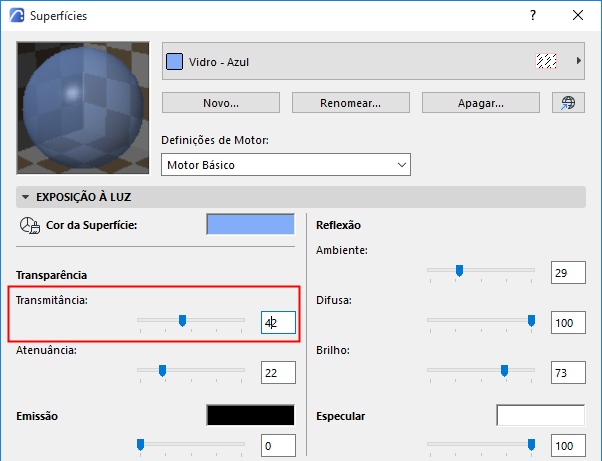Open the Vidro - Azul surface selector
Viewport: 602px width, 461px height.
pyautogui.click(x=373, y=61)
